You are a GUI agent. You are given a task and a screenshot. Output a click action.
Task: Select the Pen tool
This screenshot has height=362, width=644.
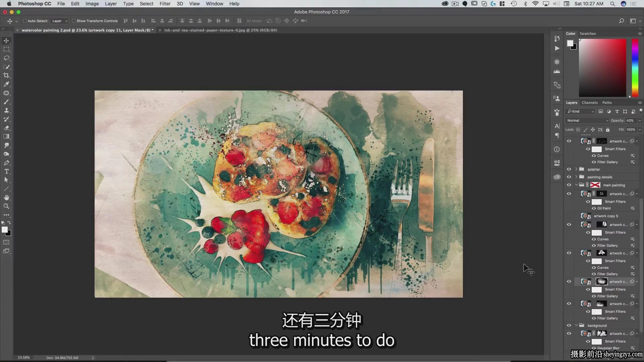point(6,163)
